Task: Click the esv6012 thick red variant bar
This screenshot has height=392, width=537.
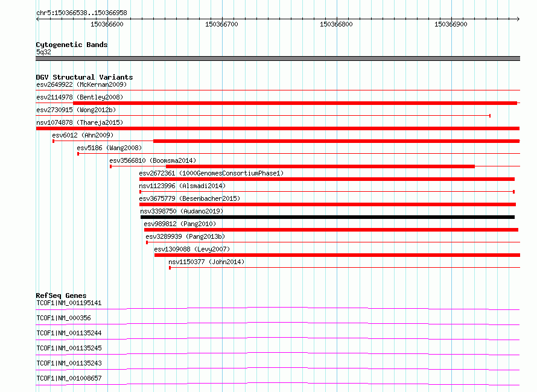Action: [x=336, y=141]
